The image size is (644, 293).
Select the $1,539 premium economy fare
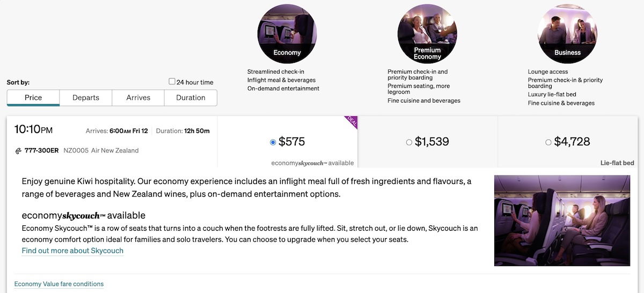click(409, 142)
